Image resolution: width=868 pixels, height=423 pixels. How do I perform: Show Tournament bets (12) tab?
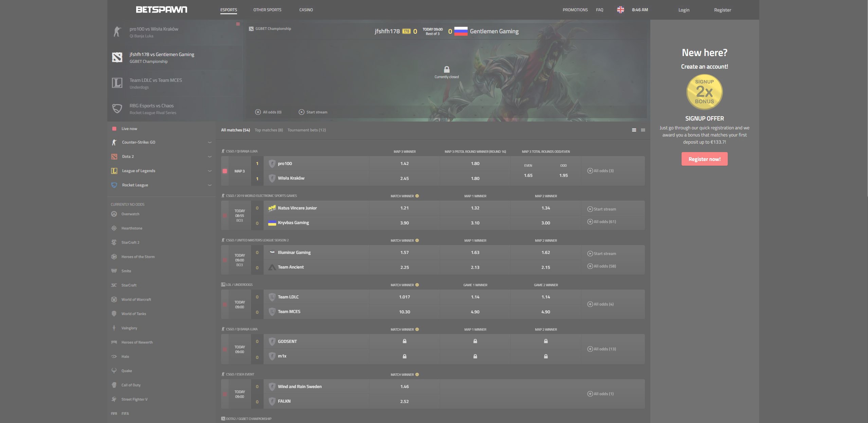click(307, 130)
